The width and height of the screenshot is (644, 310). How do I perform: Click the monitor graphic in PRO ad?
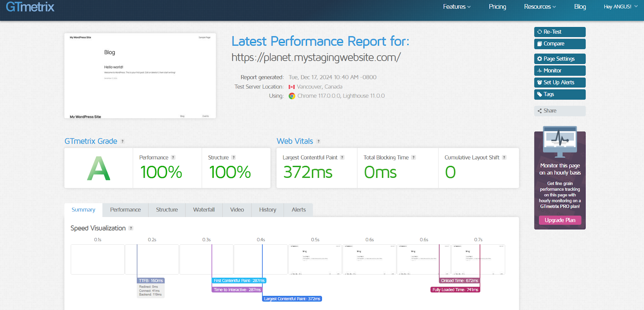(560, 142)
